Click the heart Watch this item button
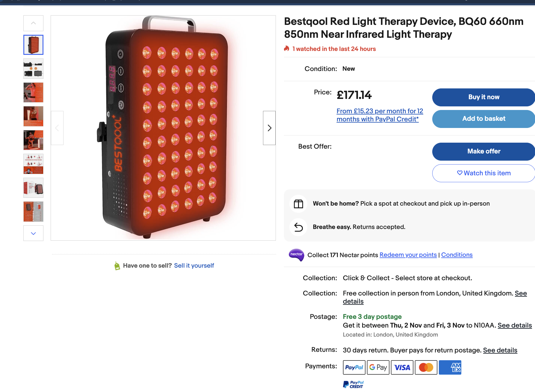Viewport: 535px width, 392px height. tap(483, 173)
